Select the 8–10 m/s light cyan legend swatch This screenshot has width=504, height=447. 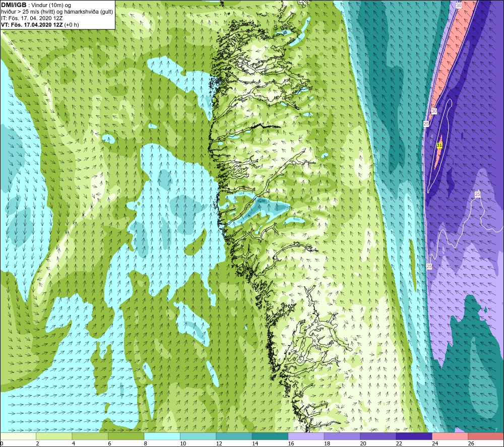[x=162, y=436]
